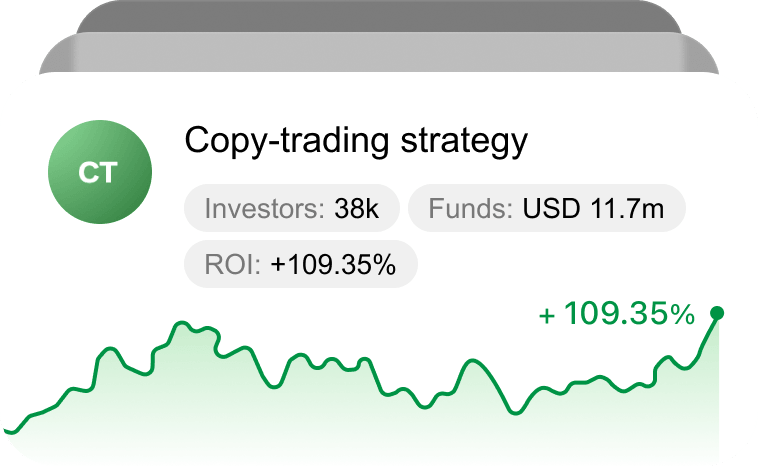Click the green plus sign before 109.35%
This screenshot has height=466, width=758.
coord(546,317)
